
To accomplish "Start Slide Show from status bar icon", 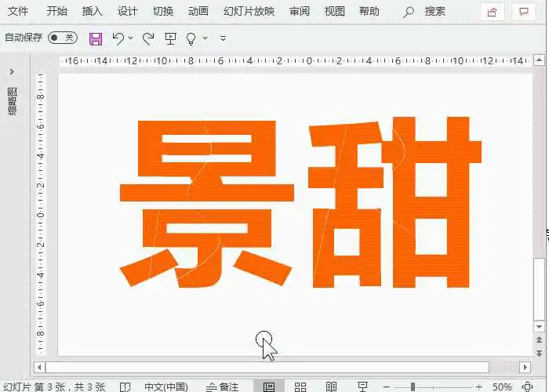I will click(362, 387).
